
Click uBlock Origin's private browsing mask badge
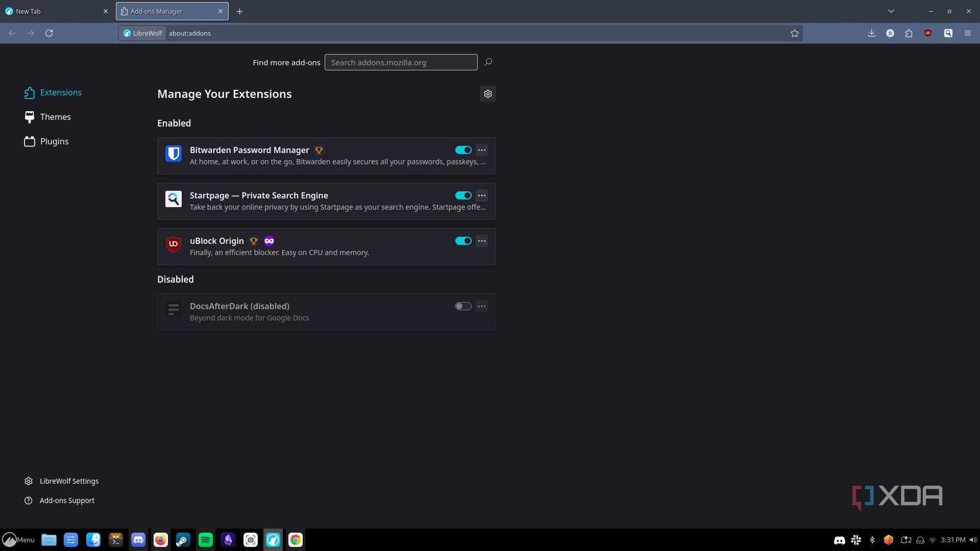[269, 241]
